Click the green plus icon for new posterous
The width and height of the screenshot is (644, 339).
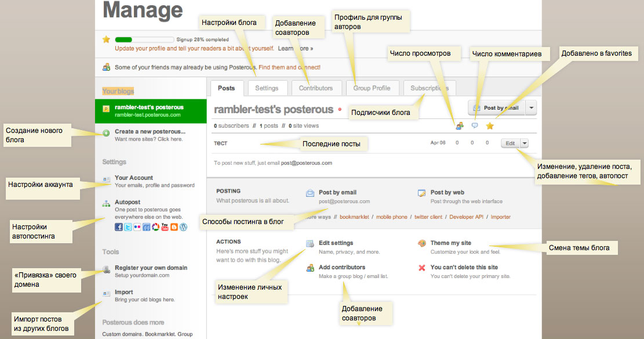(x=106, y=133)
